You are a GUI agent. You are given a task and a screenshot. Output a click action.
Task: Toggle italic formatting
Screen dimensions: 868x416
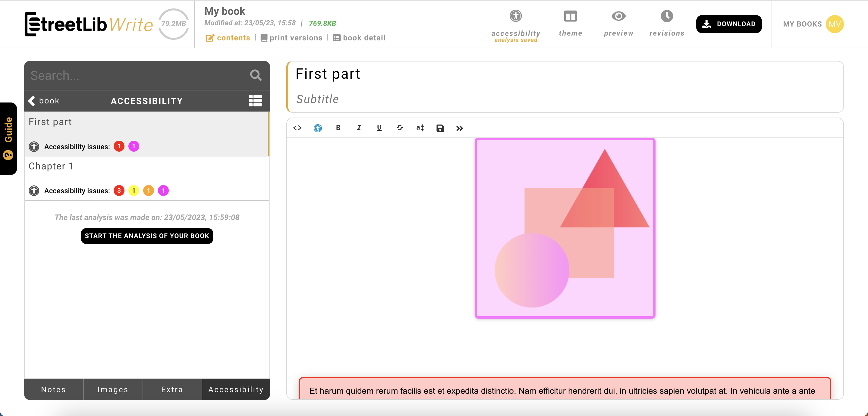click(x=359, y=128)
